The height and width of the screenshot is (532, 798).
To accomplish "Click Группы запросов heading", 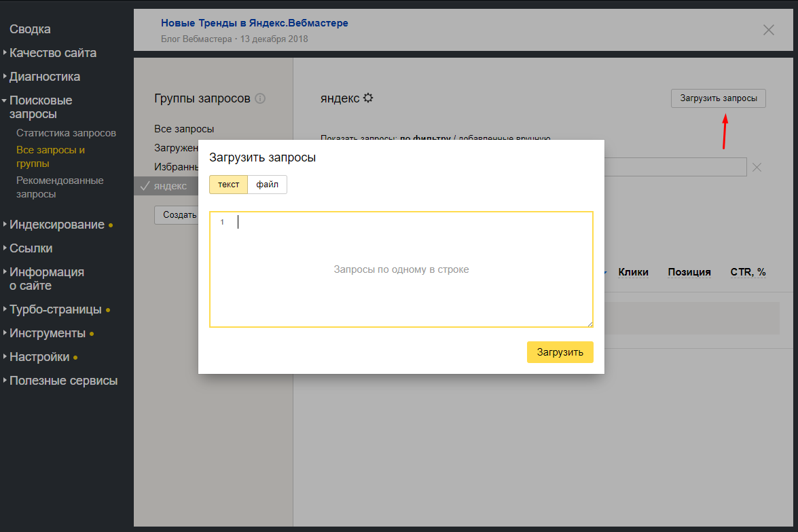I will (202, 98).
